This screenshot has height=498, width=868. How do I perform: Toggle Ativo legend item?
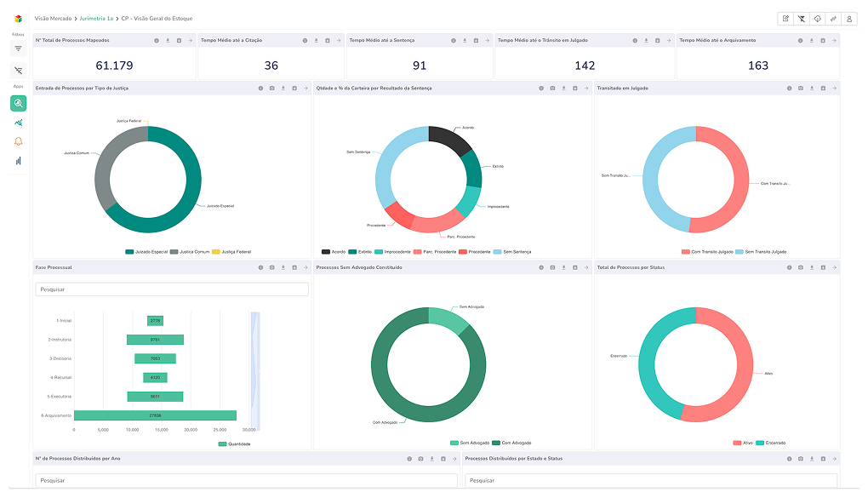coord(743,444)
